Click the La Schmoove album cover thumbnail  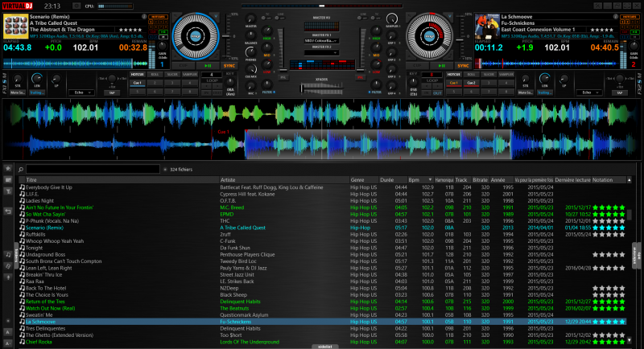487,27
